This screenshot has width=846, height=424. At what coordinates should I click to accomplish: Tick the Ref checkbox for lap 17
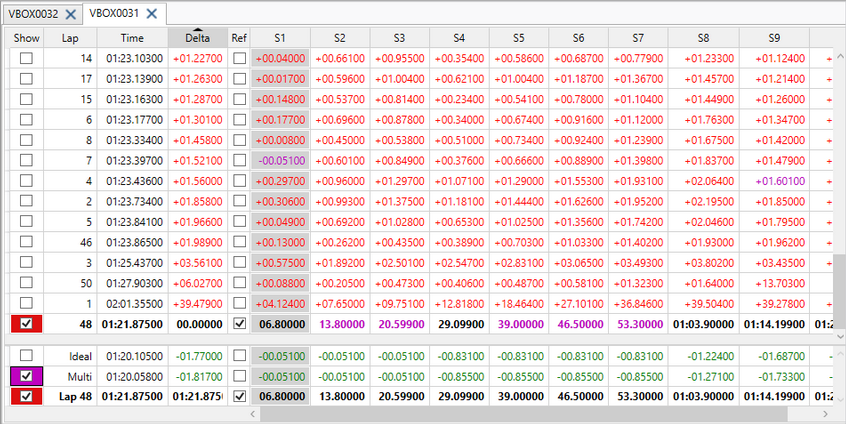tap(239, 78)
